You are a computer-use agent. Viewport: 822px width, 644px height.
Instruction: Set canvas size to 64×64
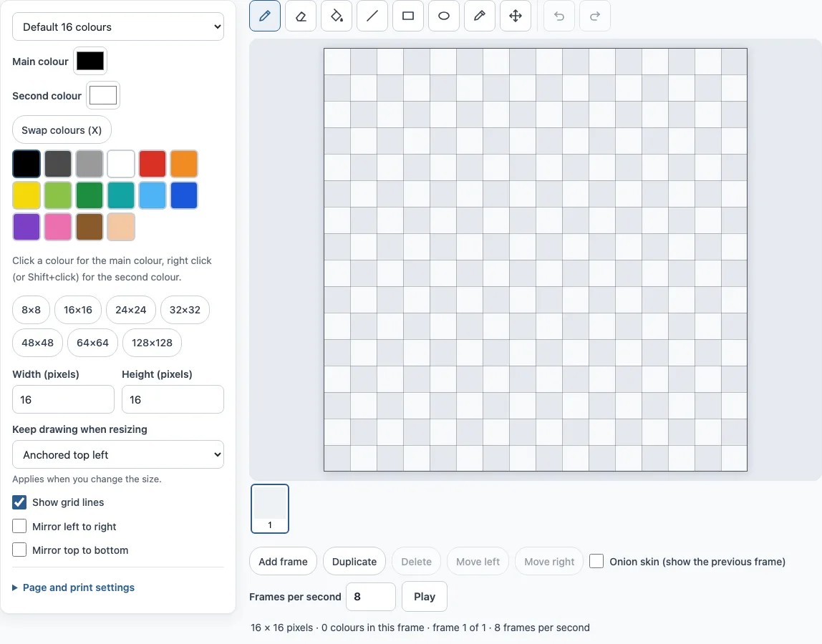93,343
